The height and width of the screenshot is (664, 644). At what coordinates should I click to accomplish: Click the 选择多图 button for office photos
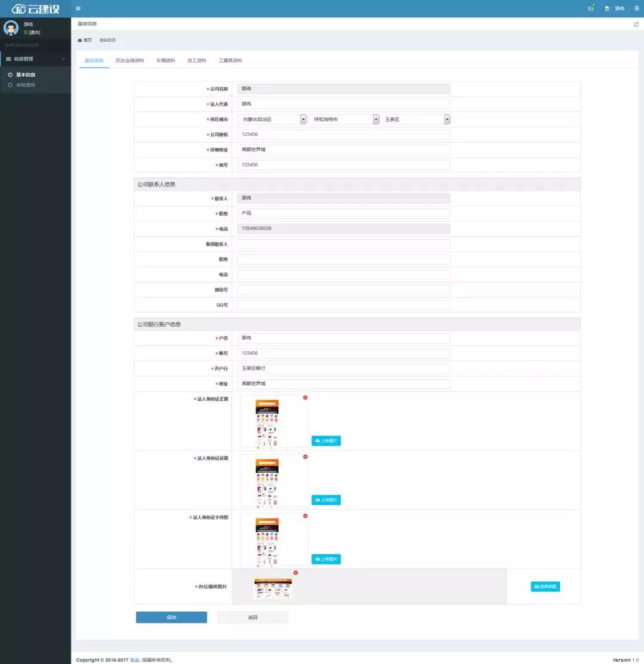pyautogui.click(x=545, y=587)
